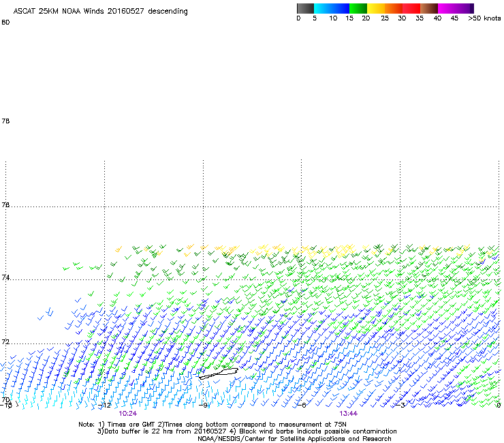Viewport: 504px width, 443px height.
Task: Click the "Data buffer is 22 hrs" note line
Action: 247,431
